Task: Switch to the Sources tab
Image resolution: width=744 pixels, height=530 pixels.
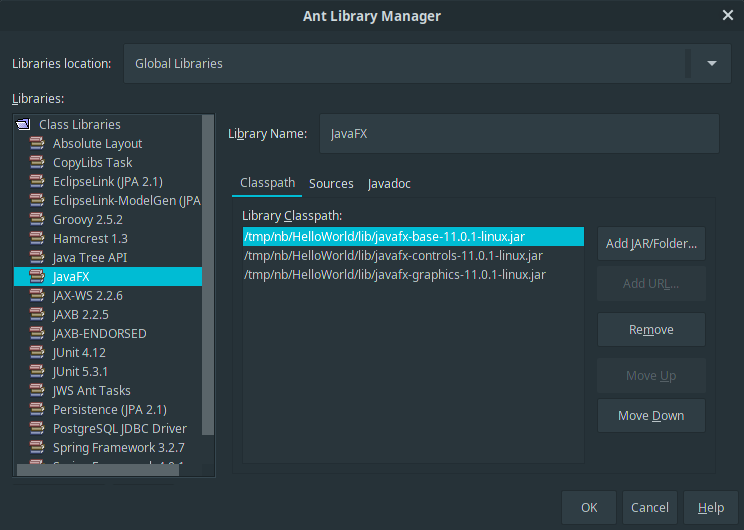Action: [331, 184]
